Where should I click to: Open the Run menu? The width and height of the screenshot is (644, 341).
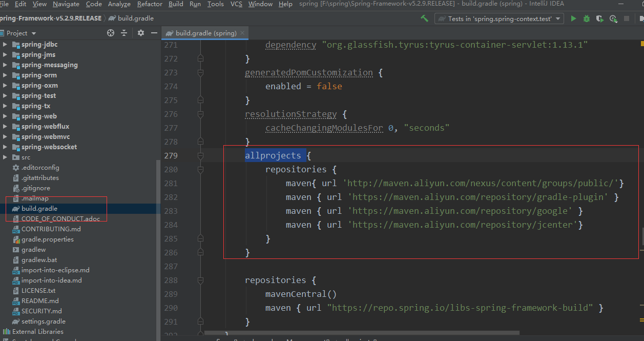coord(195,4)
